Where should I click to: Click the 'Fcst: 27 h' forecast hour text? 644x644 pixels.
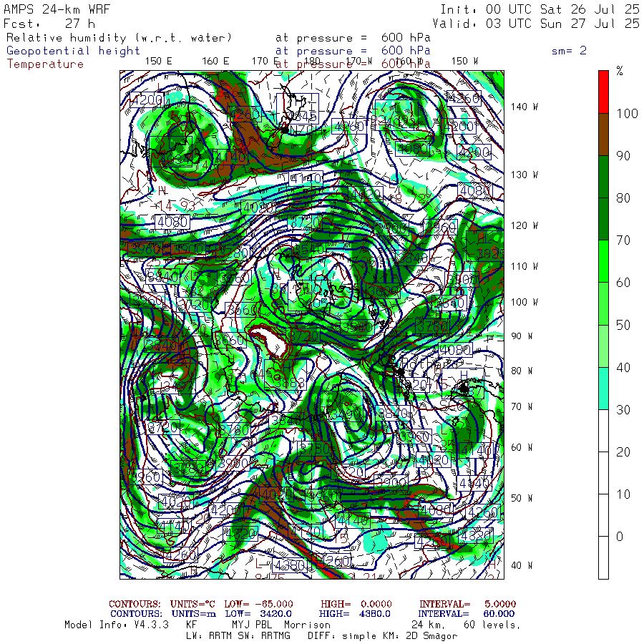(49, 24)
